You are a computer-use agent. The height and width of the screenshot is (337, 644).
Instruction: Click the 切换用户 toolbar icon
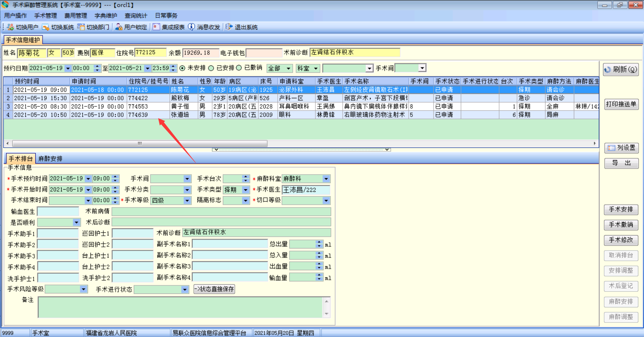pyautogui.click(x=11, y=27)
